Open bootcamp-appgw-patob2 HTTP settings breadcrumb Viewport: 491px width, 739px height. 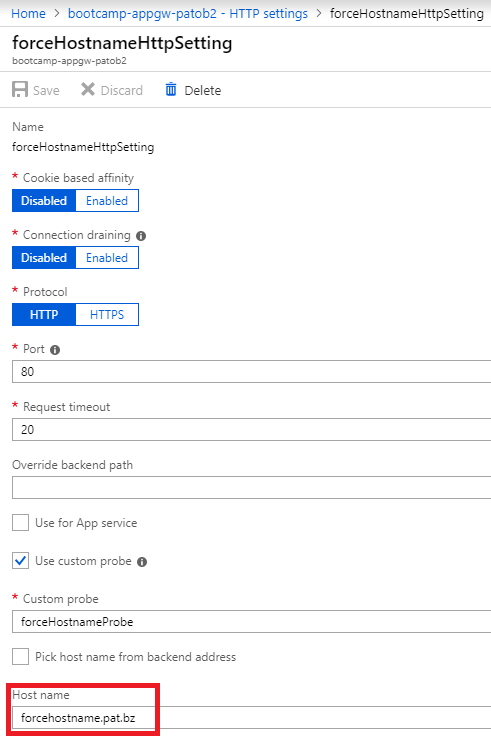[188, 13]
